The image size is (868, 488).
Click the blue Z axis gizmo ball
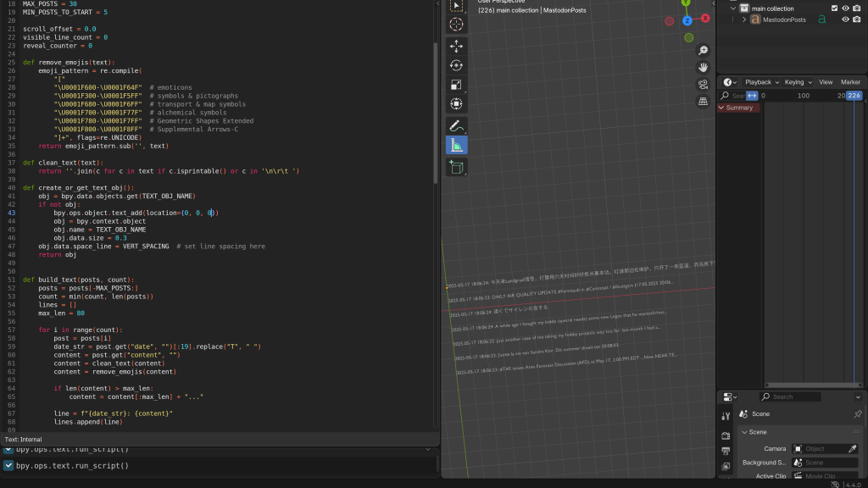tap(687, 21)
